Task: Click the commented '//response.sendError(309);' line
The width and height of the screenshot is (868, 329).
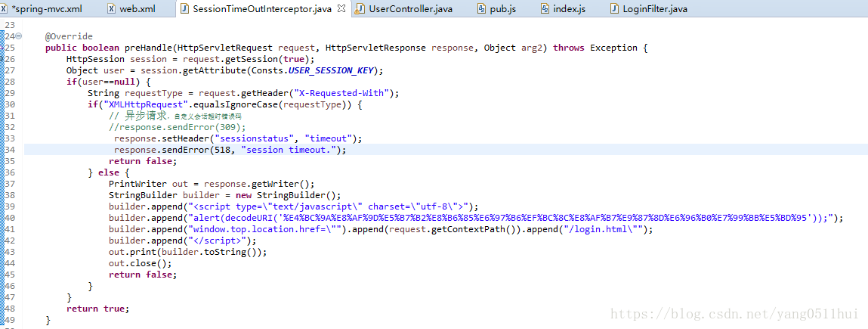Action: point(177,127)
